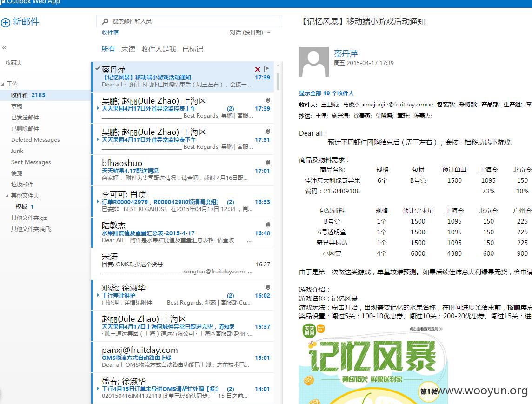The image size is (532, 404).
Task: Select the 收件人是我 filter tab
Action: coord(159,49)
